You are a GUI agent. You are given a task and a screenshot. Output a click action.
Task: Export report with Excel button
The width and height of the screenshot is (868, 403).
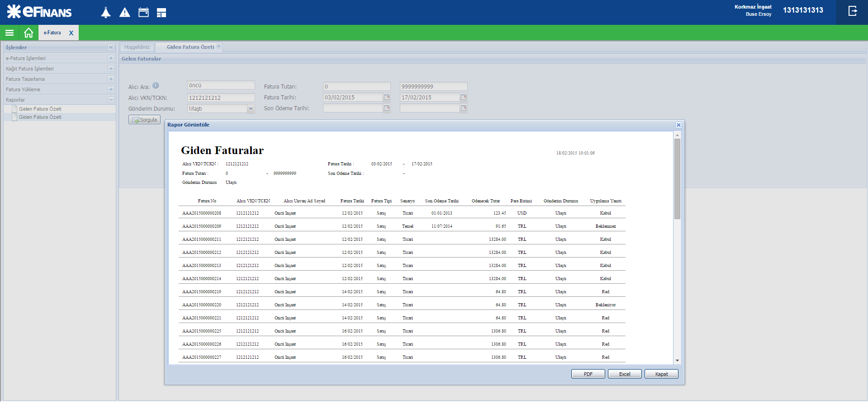[625, 374]
